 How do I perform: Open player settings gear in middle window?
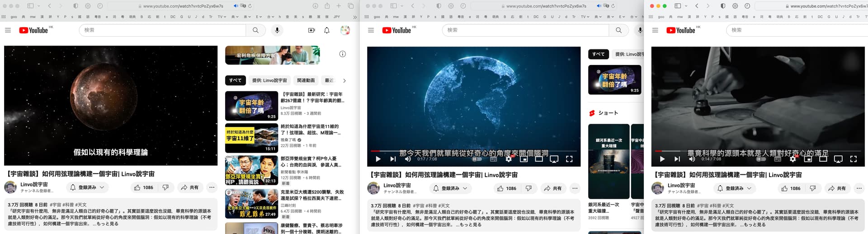[509, 159]
